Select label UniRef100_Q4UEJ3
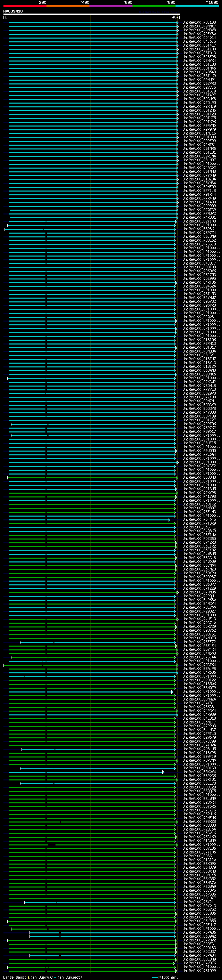Viewport: 222px width, 980px height. 199,619
